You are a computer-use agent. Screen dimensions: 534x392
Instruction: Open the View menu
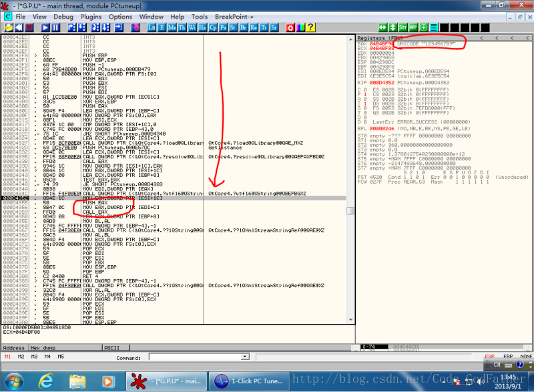[39, 17]
